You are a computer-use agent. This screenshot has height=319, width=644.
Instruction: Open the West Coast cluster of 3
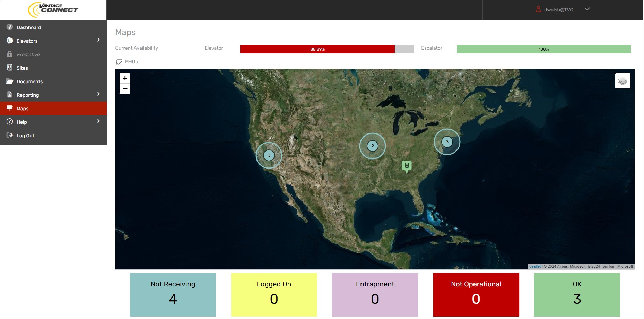click(269, 155)
